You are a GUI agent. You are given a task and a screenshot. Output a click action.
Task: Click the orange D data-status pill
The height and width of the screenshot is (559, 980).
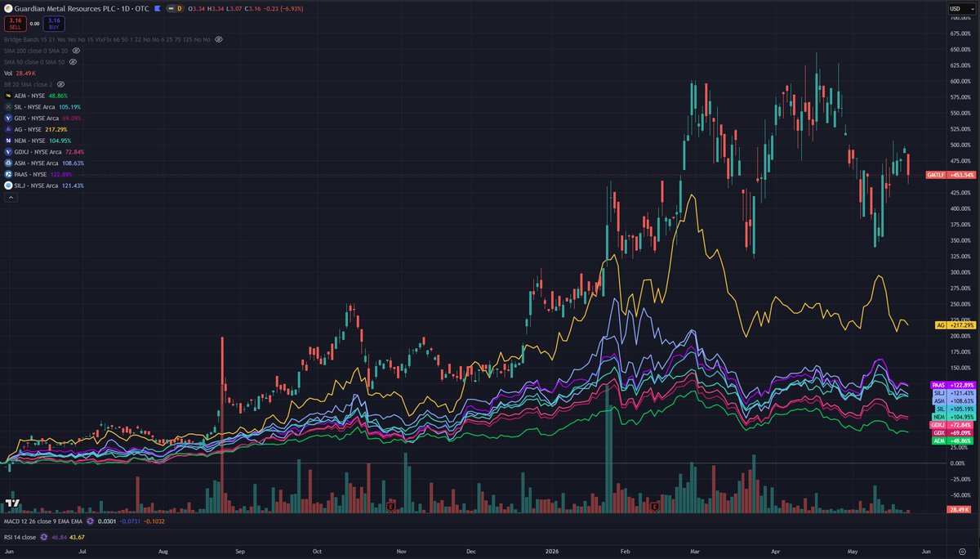tap(179, 8)
